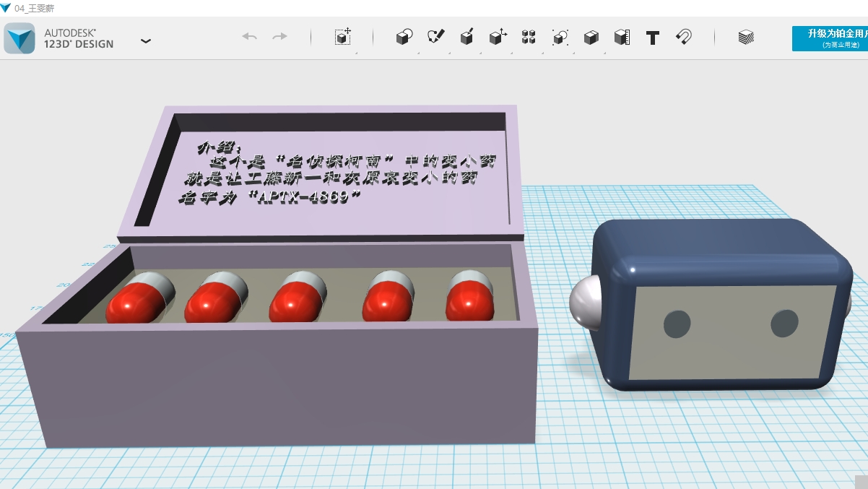868x489 pixels.
Task: Open the Material tool
Action: (x=746, y=38)
